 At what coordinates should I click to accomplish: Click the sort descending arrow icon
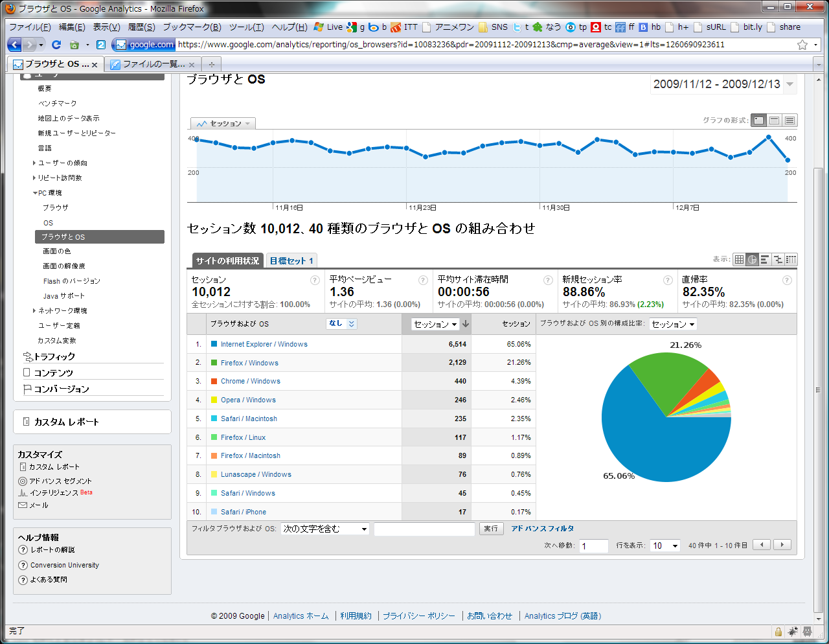coord(466,324)
